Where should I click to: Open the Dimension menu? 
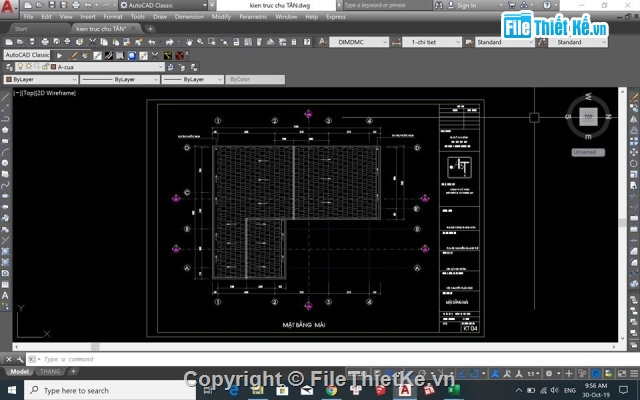[189, 17]
